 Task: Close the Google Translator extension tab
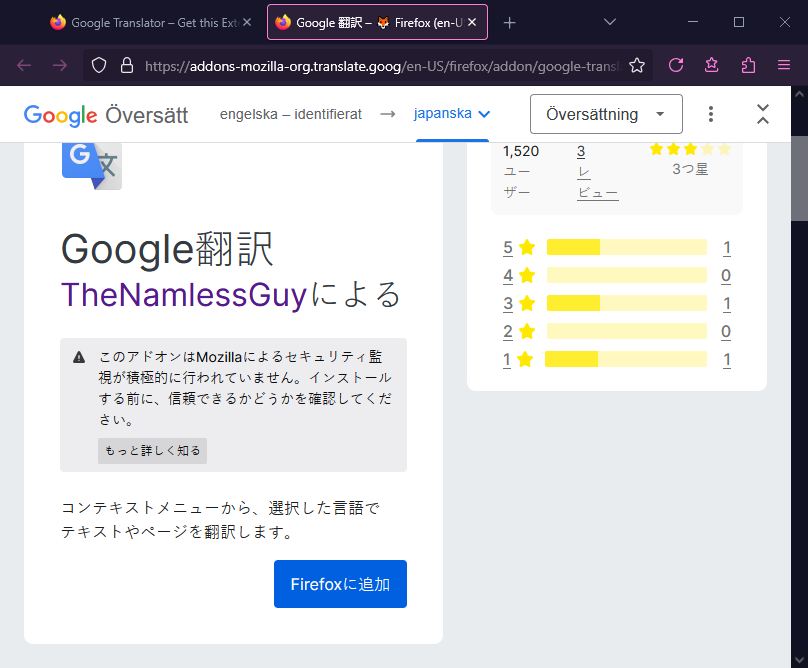click(247, 22)
